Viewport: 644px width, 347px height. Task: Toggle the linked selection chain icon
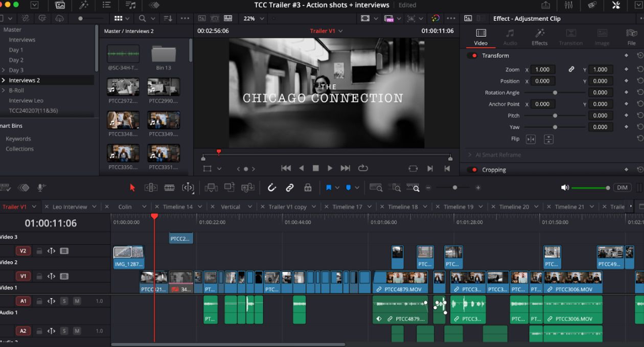[290, 188]
